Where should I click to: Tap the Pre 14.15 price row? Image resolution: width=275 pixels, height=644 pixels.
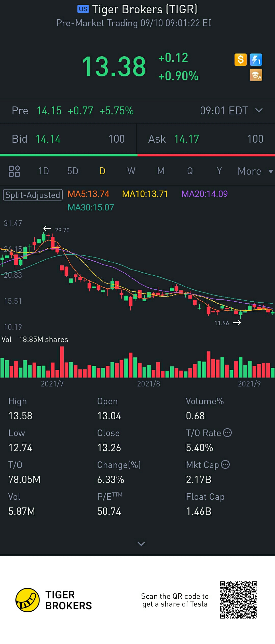click(x=137, y=111)
